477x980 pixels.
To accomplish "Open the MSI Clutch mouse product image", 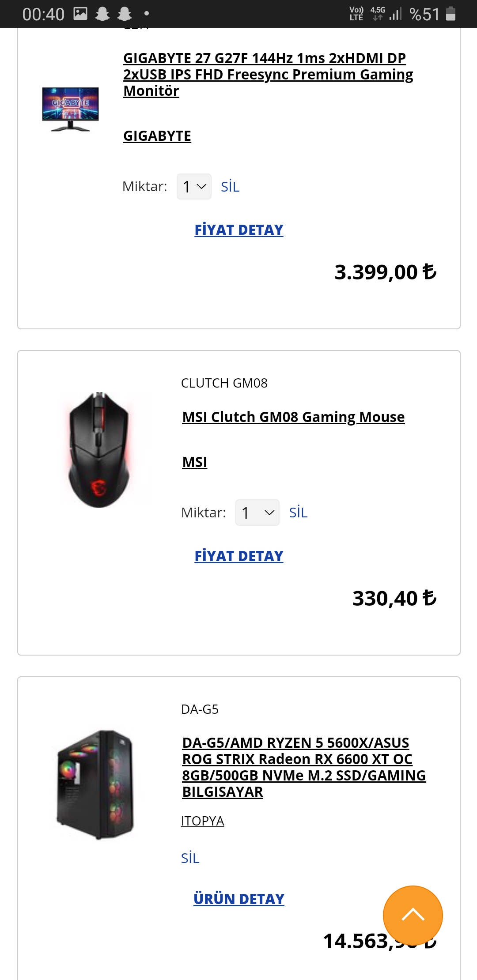I will (99, 450).
